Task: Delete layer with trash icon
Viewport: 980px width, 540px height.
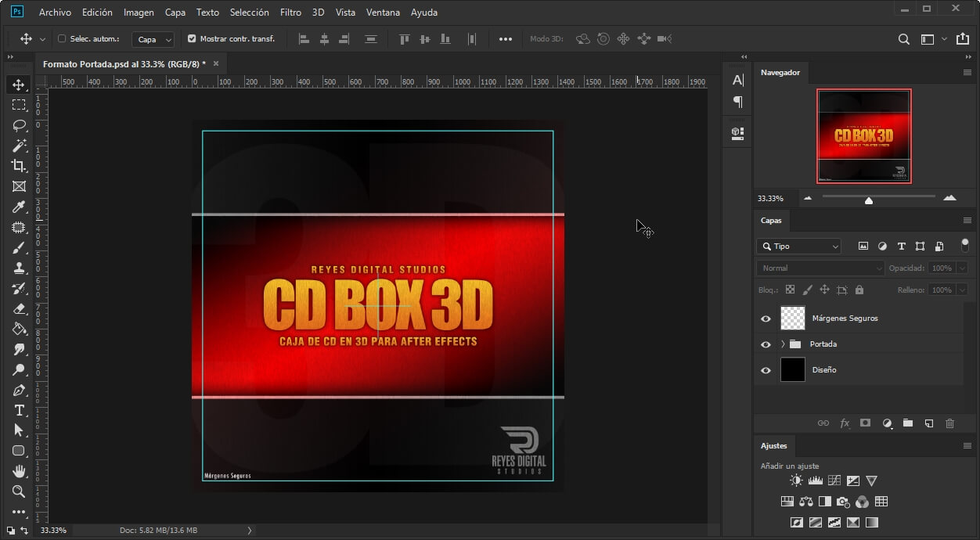Action: (x=949, y=423)
